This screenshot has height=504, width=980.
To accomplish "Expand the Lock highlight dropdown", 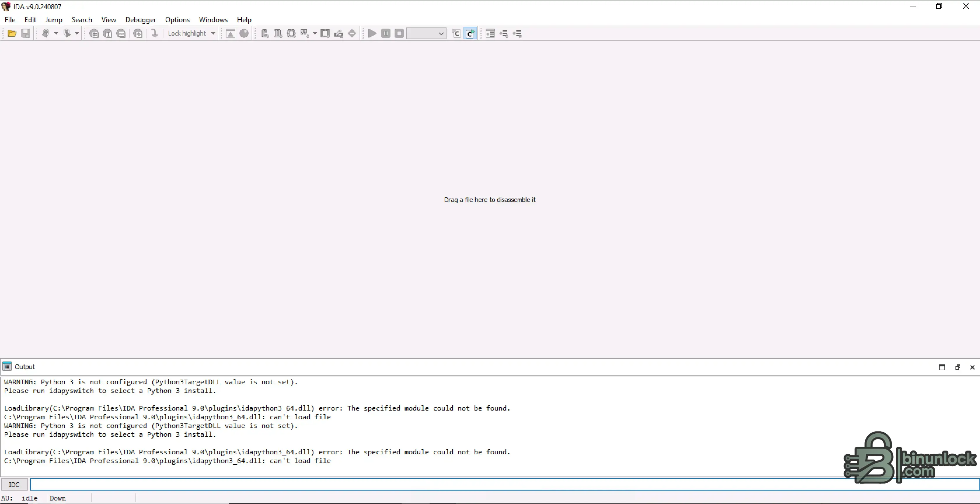I will point(212,34).
